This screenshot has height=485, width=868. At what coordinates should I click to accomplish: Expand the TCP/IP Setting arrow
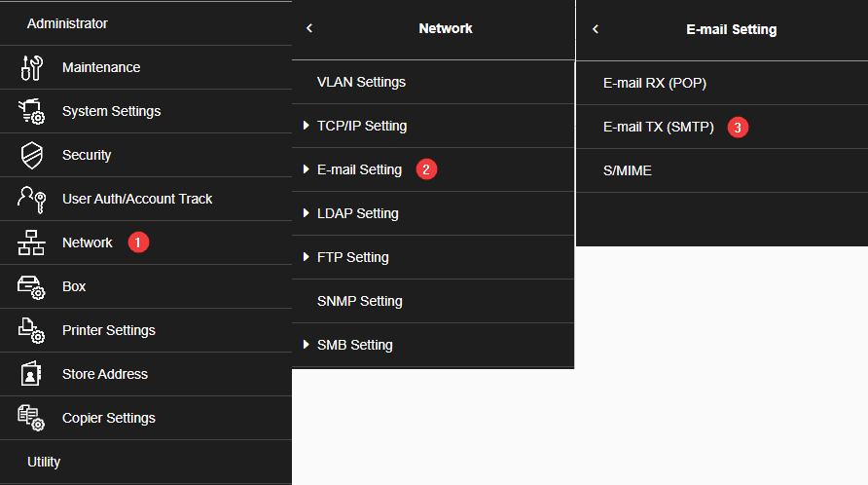click(307, 126)
